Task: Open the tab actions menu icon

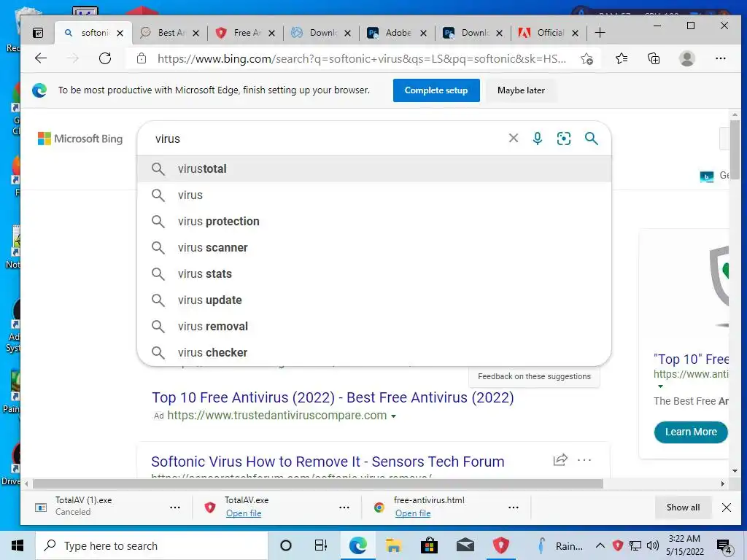Action: 38,33
